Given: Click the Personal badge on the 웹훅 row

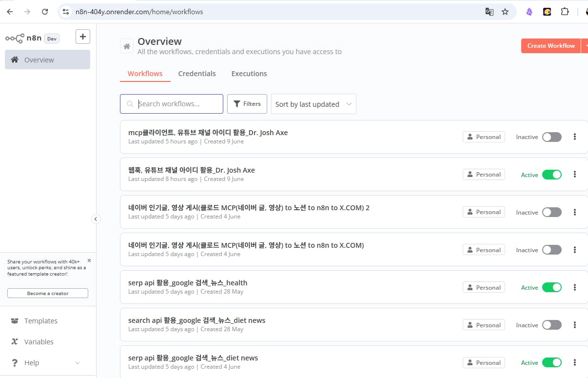Looking at the screenshot, I should [x=484, y=175].
